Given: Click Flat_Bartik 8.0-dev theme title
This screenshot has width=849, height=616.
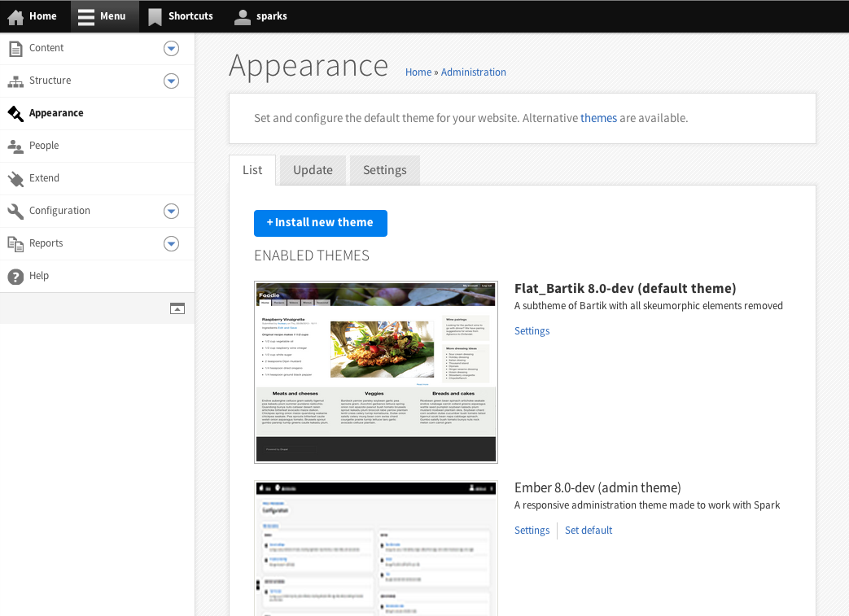Looking at the screenshot, I should coord(625,289).
